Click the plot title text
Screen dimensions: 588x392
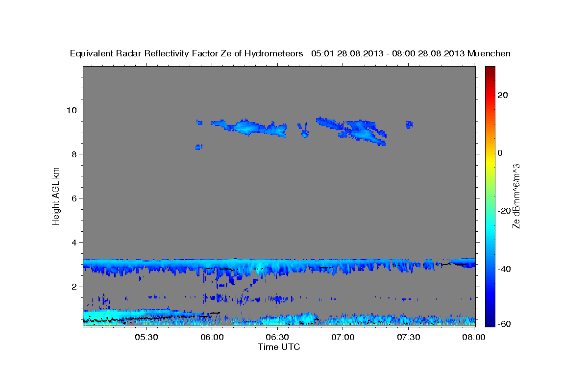[290, 53]
